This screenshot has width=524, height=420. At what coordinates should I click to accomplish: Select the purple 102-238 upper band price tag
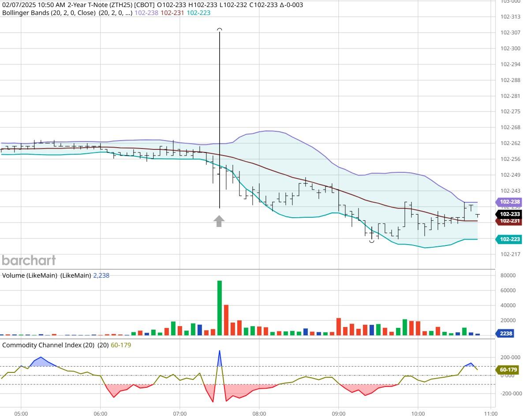509,202
